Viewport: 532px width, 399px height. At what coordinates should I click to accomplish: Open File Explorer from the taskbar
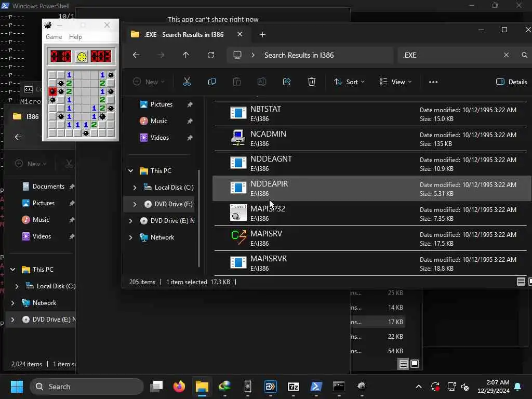(x=202, y=387)
